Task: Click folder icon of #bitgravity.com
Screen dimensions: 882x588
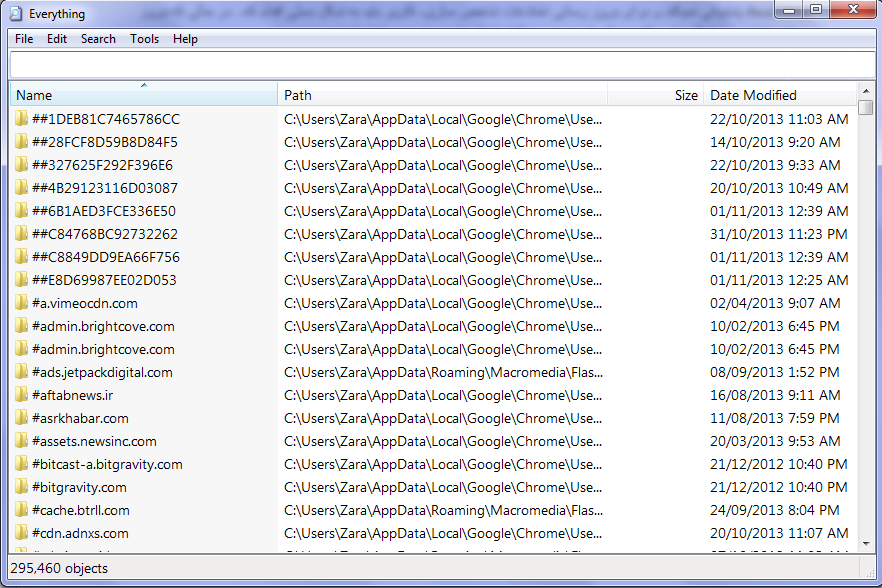Action: pyautogui.click(x=21, y=487)
